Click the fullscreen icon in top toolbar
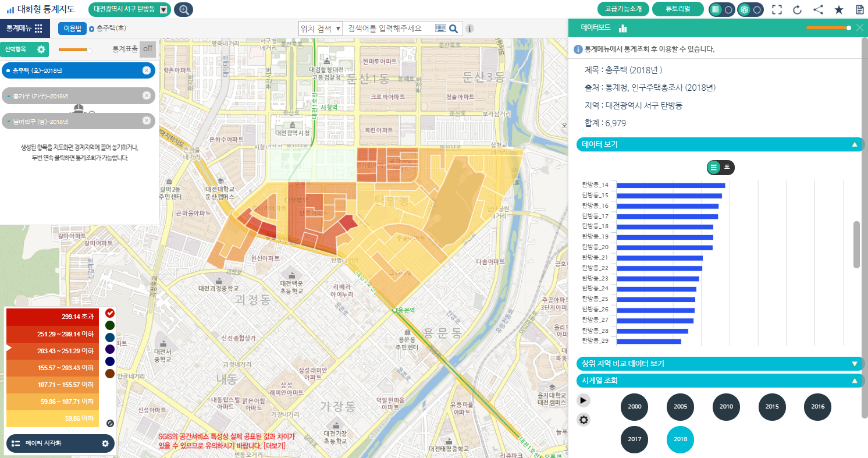 click(x=776, y=9)
